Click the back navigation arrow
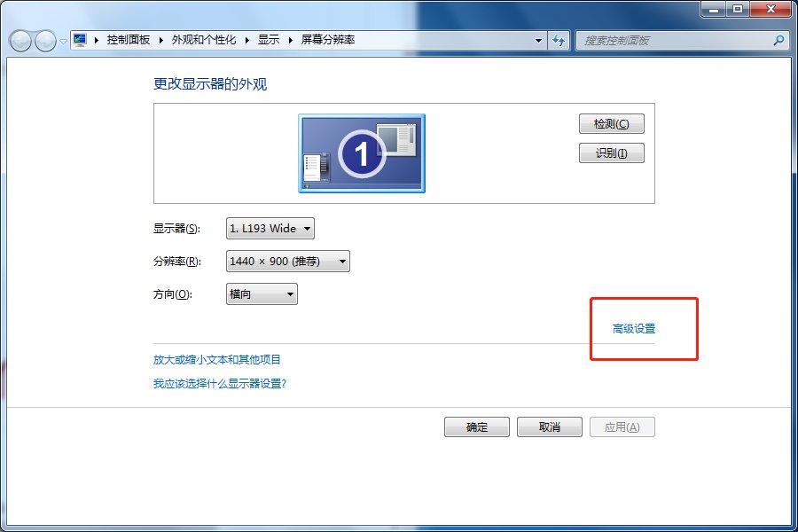 point(20,41)
